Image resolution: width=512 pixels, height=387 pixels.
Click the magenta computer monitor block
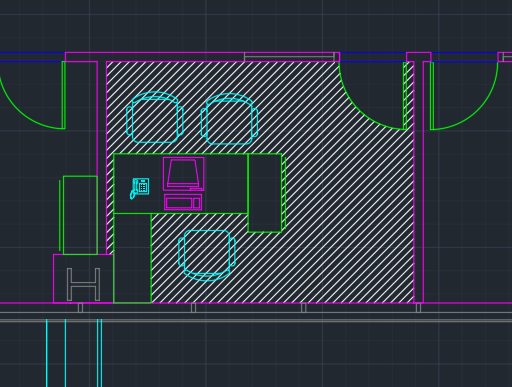[184, 174]
